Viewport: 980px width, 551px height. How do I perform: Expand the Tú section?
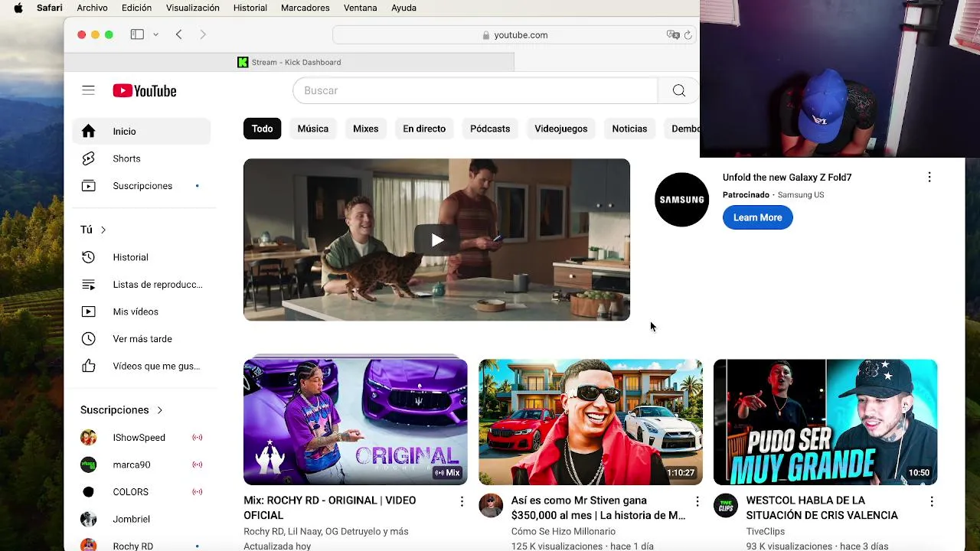tap(93, 230)
